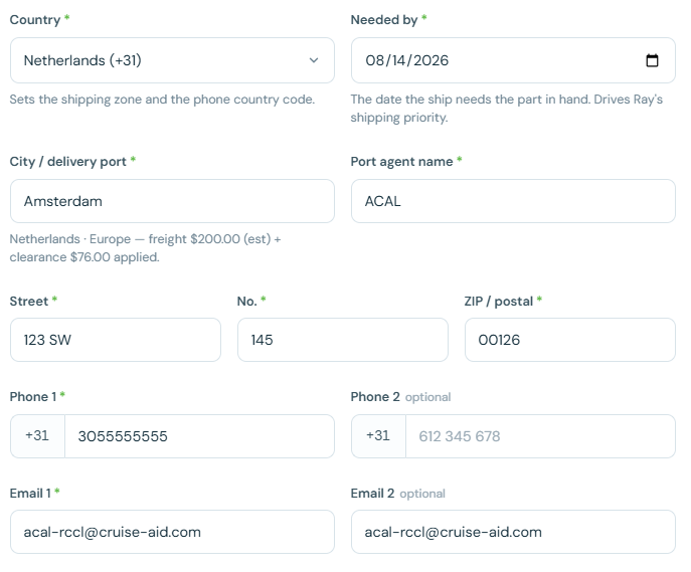Click the freight and clearance estimate text
691x572 pixels.
pos(145,248)
